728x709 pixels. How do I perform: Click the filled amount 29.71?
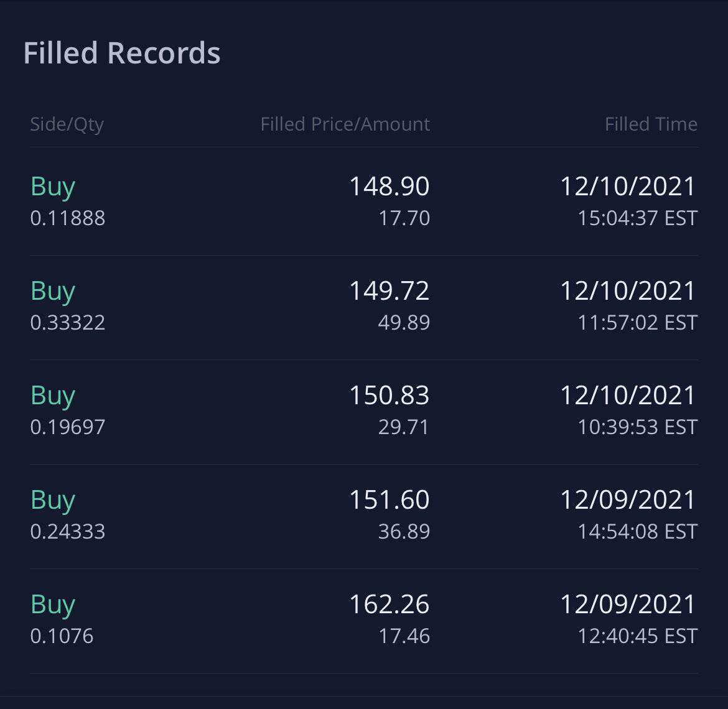point(403,427)
